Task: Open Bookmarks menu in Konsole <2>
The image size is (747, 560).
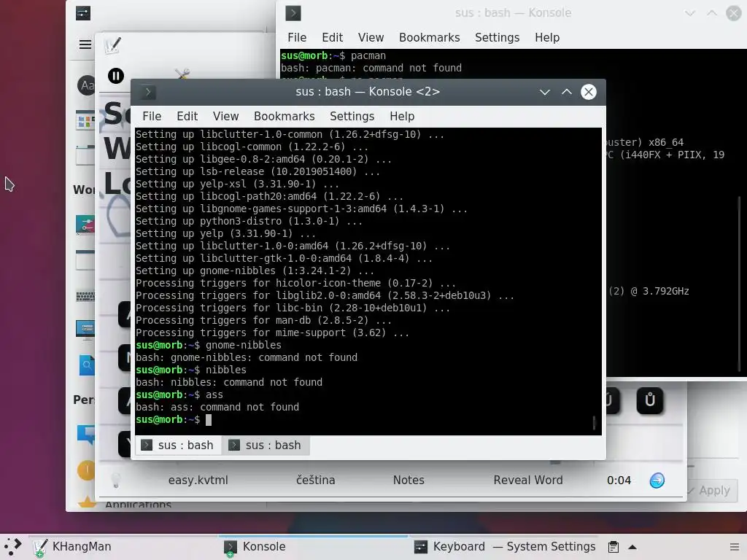Action: click(x=284, y=116)
